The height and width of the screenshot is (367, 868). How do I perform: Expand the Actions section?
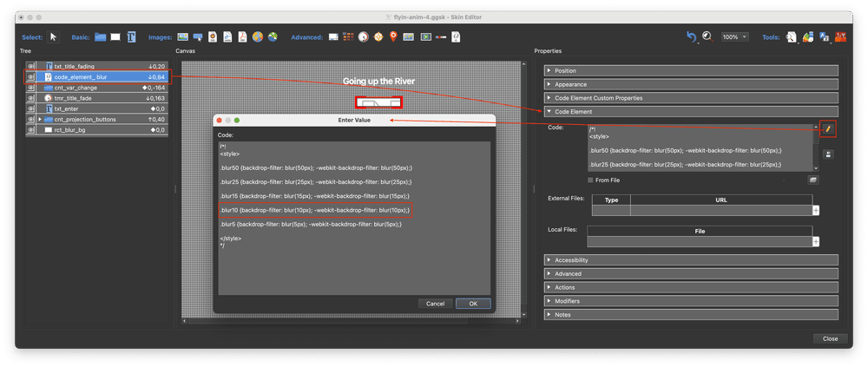click(691, 287)
